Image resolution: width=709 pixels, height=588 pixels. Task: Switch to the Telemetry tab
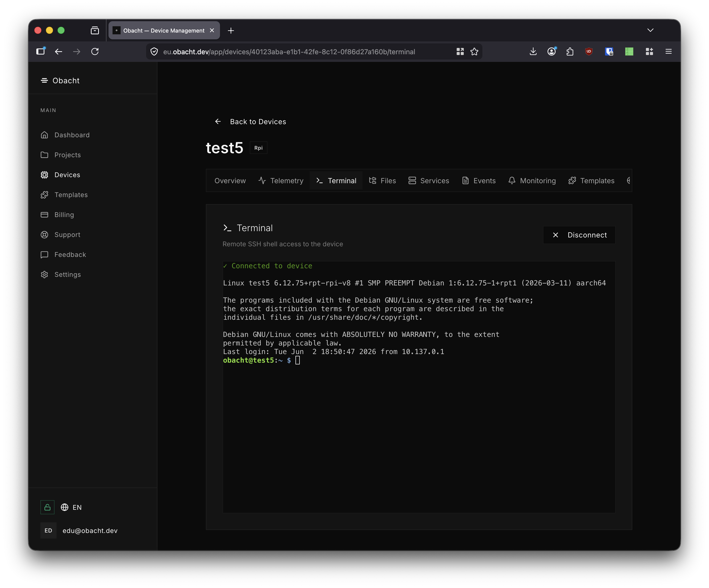[281, 181]
